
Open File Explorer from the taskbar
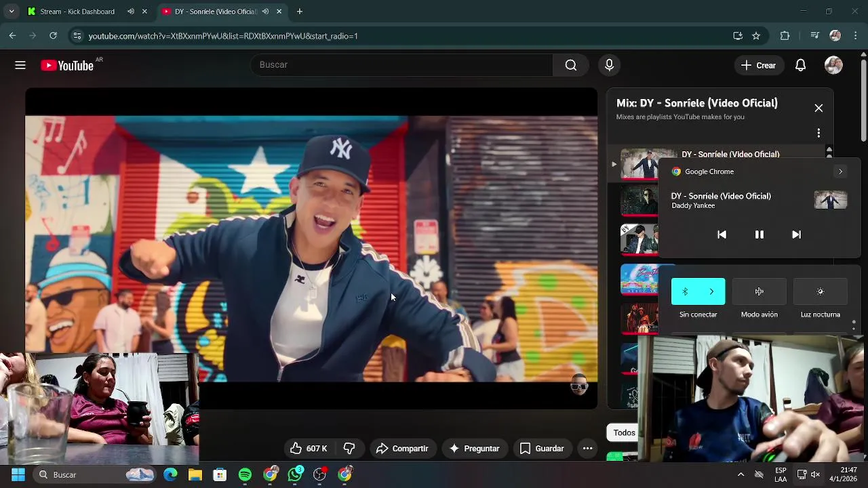[195, 474]
